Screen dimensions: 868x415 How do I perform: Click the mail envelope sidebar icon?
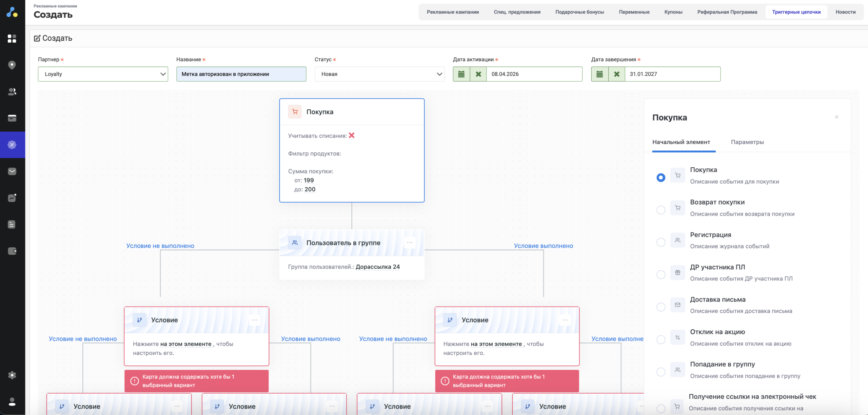coord(12,171)
